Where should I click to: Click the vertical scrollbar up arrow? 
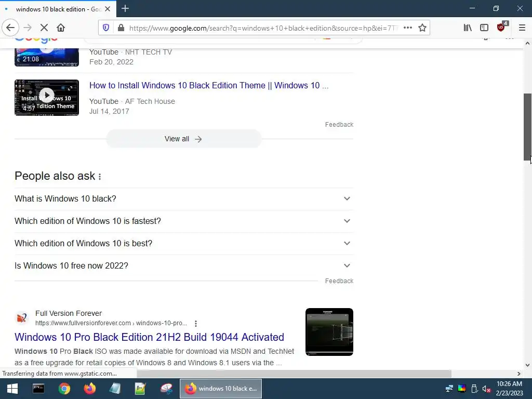[x=527, y=44]
